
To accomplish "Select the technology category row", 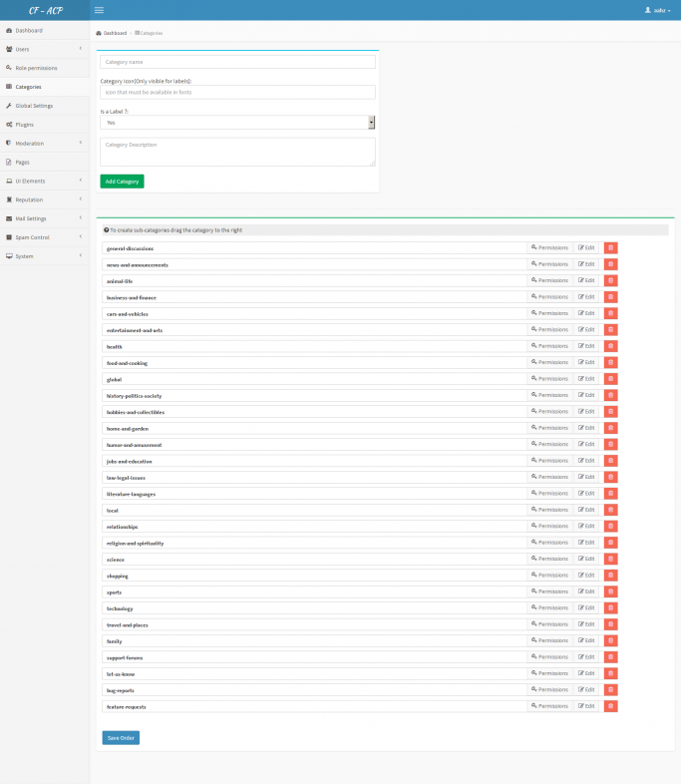I will (314, 608).
